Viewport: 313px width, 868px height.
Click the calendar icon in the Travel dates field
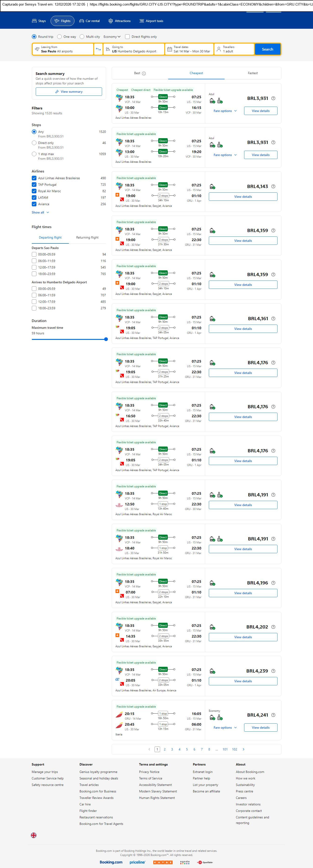[x=170, y=49]
